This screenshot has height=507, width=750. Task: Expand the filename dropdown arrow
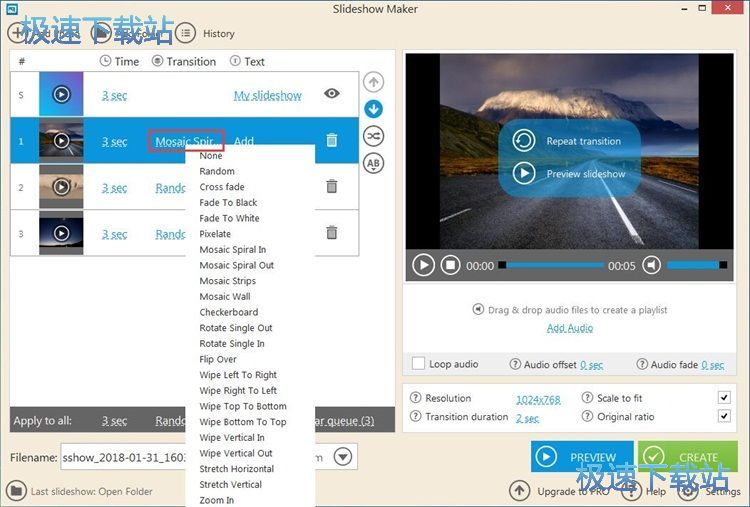[343, 457]
